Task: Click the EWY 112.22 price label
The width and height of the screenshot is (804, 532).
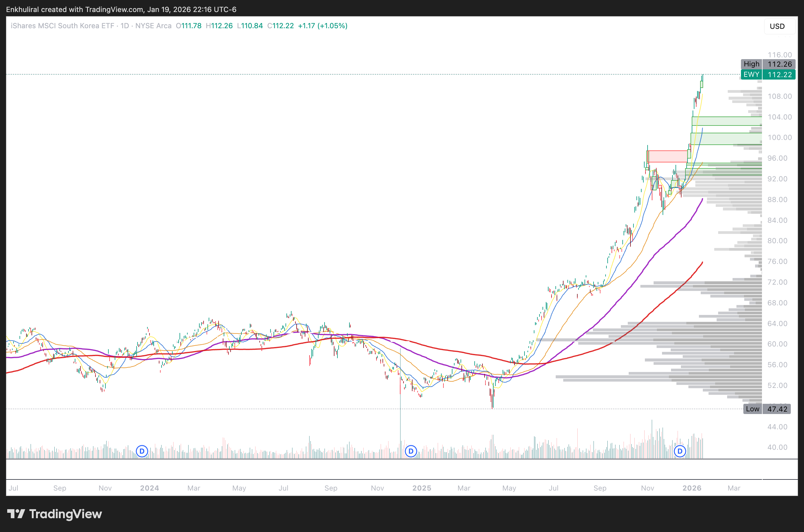Action: tap(768, 75)
